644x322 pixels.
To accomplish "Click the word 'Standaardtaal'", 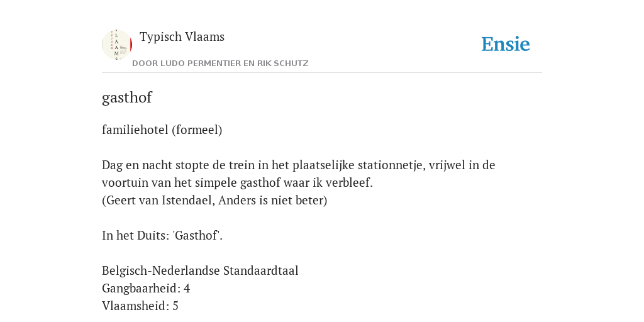I will (x=261, y=270).
